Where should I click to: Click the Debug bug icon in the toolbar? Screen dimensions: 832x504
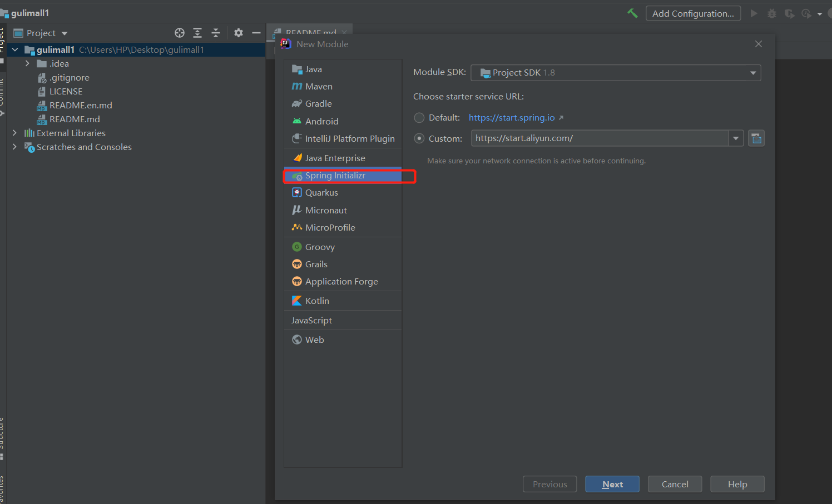point(771,13)
